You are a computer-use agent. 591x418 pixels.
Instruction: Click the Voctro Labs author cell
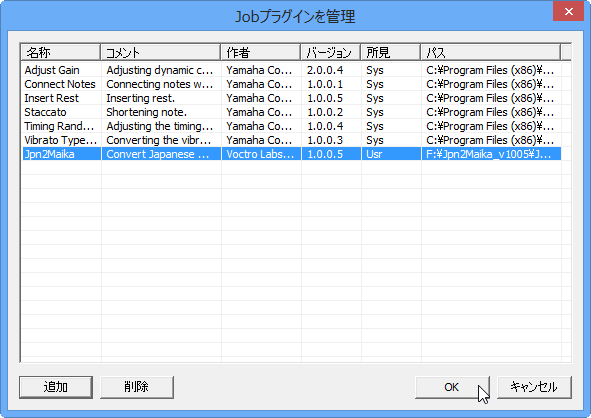261,154
